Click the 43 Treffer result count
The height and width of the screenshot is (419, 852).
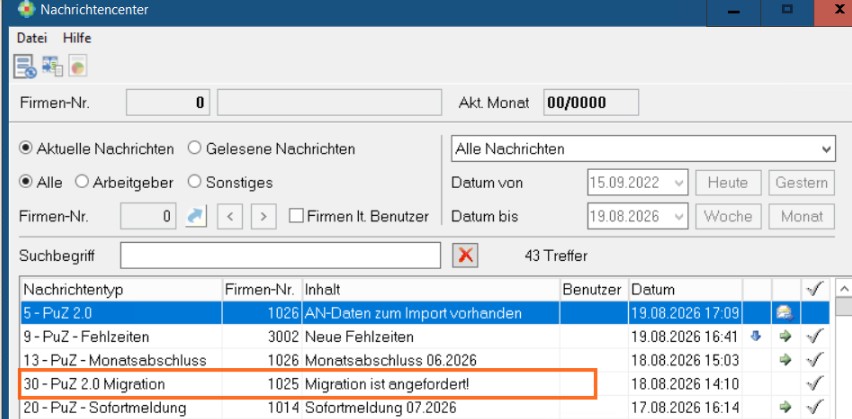(x=556, y=255)
